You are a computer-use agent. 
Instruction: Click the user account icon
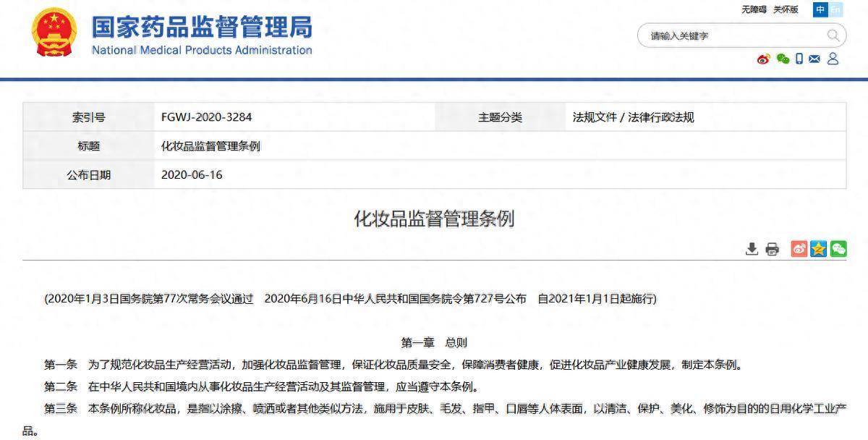(833, 59)
